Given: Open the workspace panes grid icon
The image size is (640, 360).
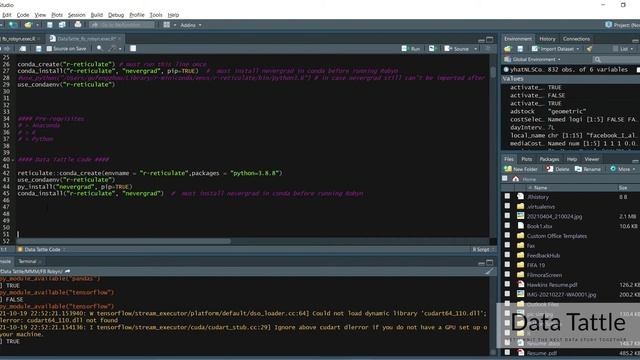Looking at the screenshot, I should (x=167, y=25).
